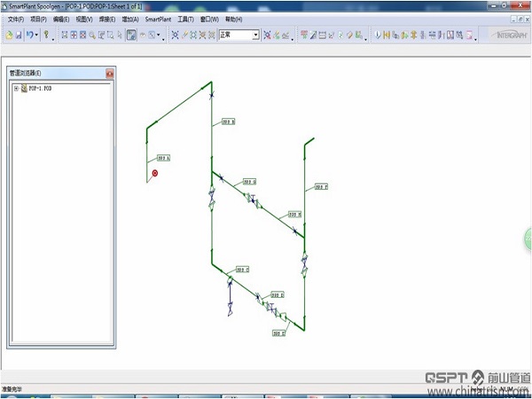Open the 焊接(E) menu
The width and height of the screenshot is (532, 399).
pos(107,20)
